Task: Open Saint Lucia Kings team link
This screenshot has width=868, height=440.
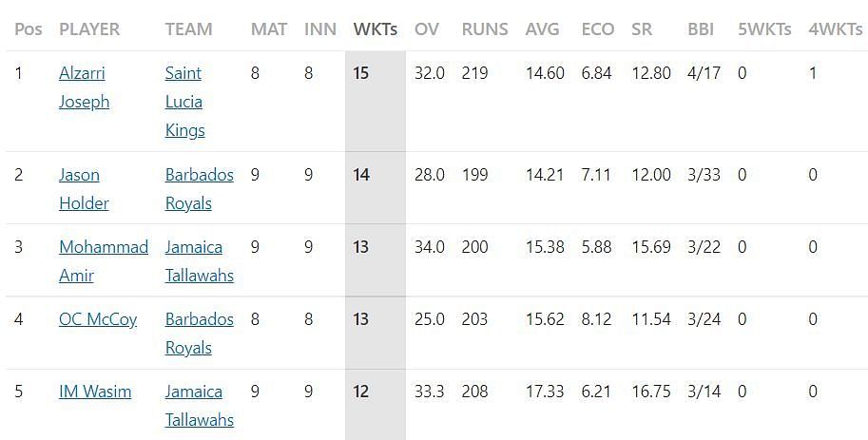Action: [183, 102]
